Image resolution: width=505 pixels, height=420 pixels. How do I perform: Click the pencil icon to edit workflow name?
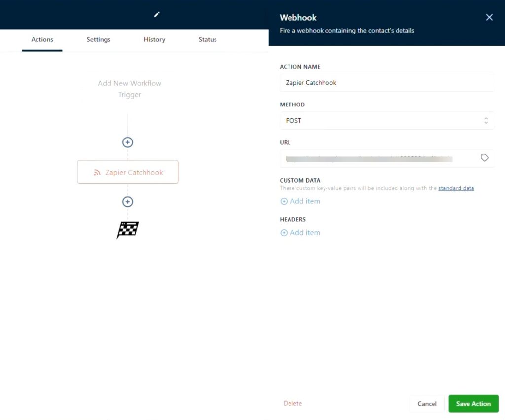click(157, 15)
